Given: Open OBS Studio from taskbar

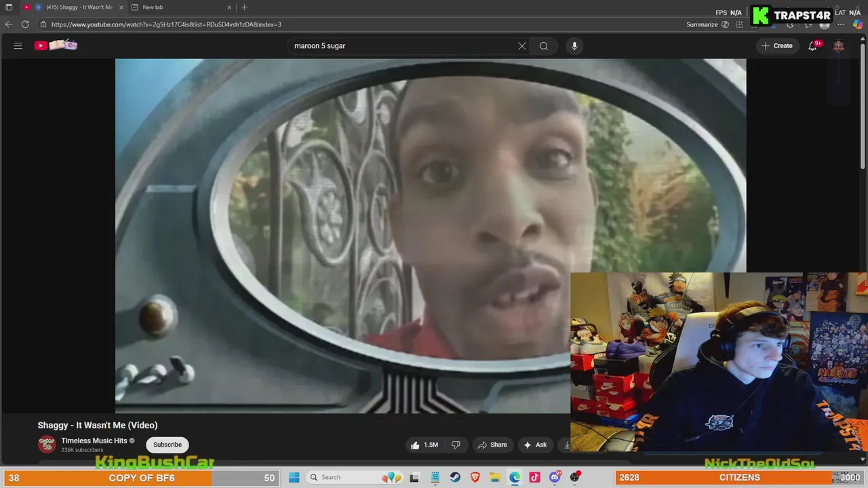Looking at the screenshot, I should pyautogui.click(x=575, y=477).
